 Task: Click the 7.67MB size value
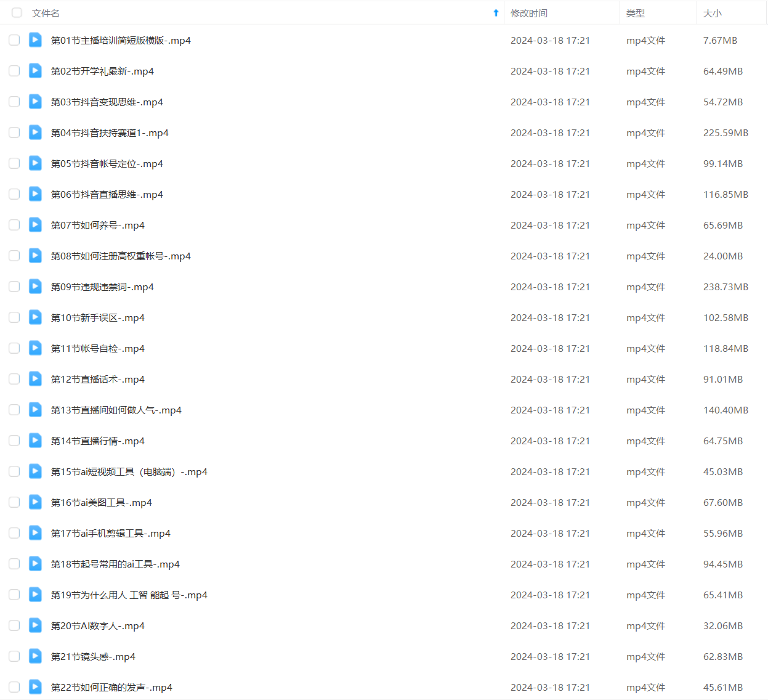click(720, 41)
